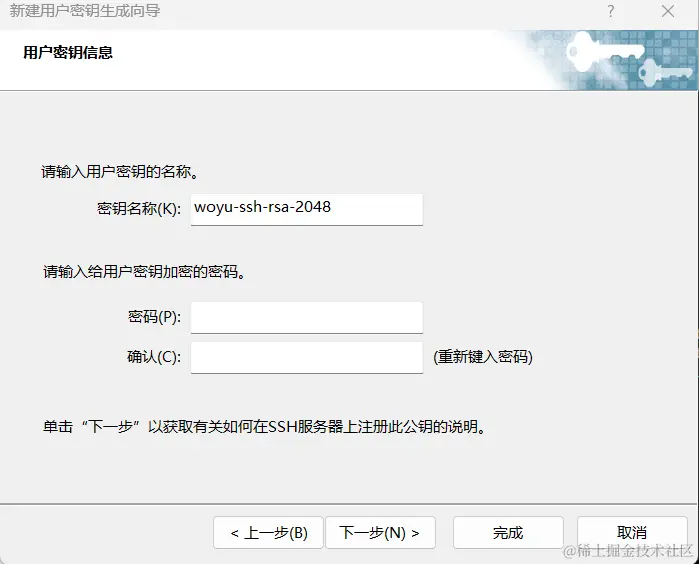Focus the 密码(P) passphrase input field
Image resolution: width=699 pixels, height=564 pixels.
[307, 317]
